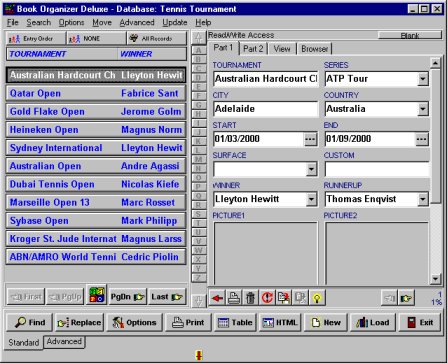Click the New button
The image size is (447, 363).
point(325,322)
